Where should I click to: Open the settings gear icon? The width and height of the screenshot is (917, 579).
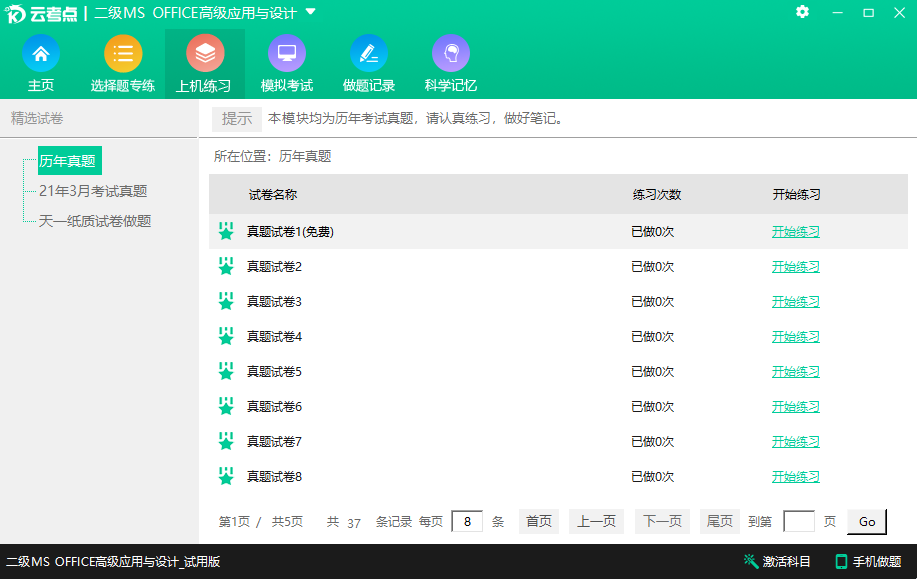[x=802, y=13]
